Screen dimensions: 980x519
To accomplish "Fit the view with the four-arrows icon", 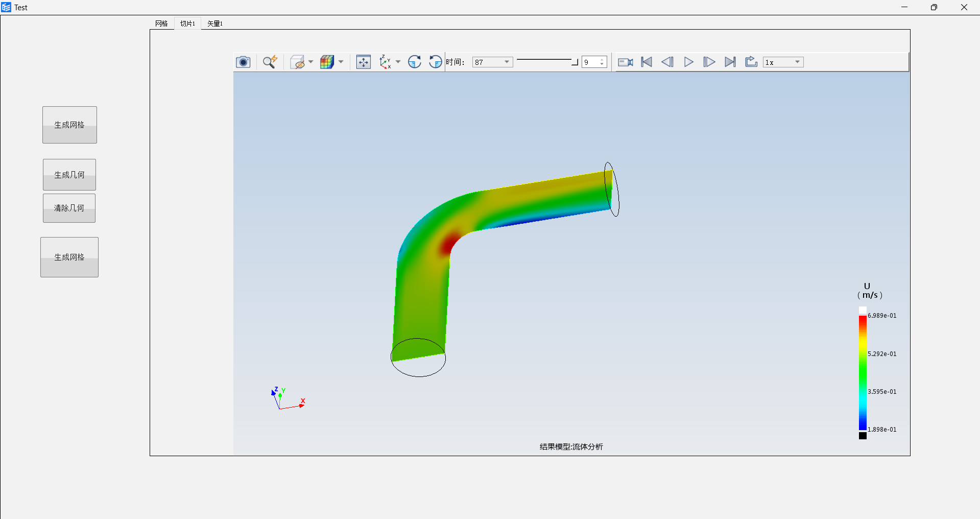I will pos(363,62).
